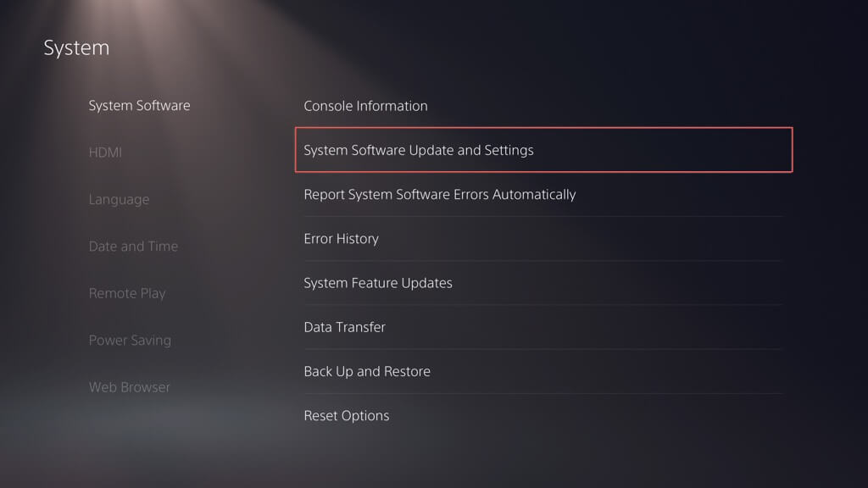The height and width of the screenshot is (488, 868).
Task: Choose the bottom category in the left sidebar
Action: (129, 387)
